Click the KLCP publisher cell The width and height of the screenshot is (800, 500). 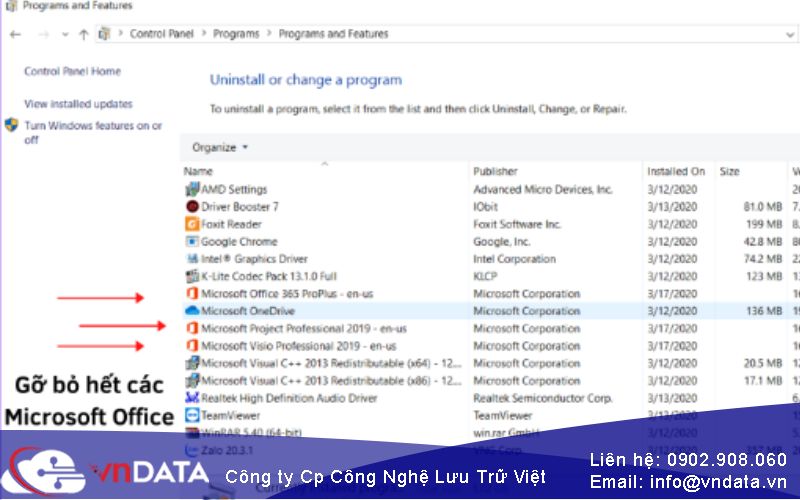485,276
